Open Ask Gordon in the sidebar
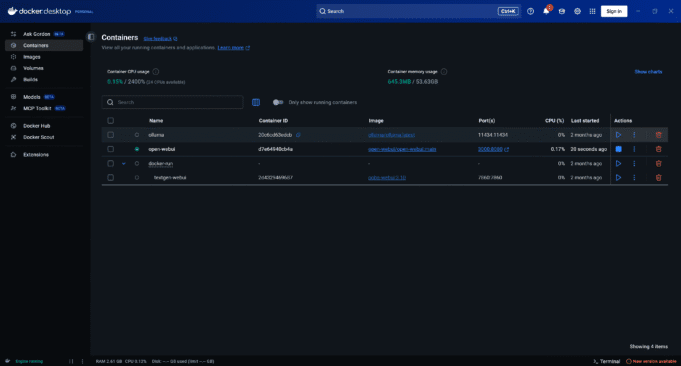Viewport: 681px width, 366px height. (x=44, y=34)
